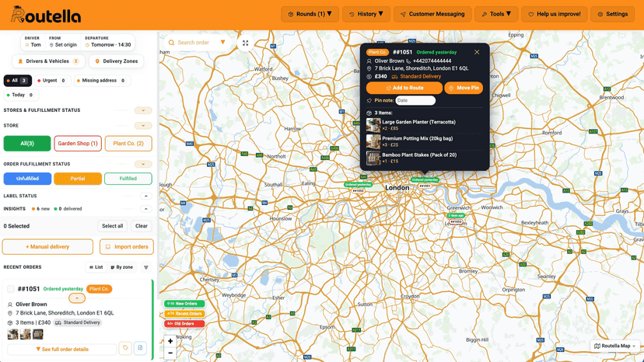This screenshot has width=644, height=362.
Task: Check the ##1051 order checkbox
Action: coord(11,289)
